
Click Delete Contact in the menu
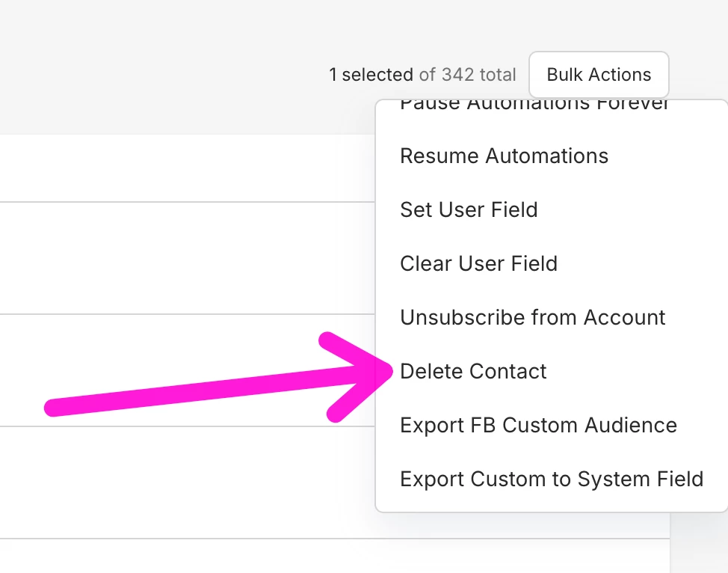tap(473, 371)
